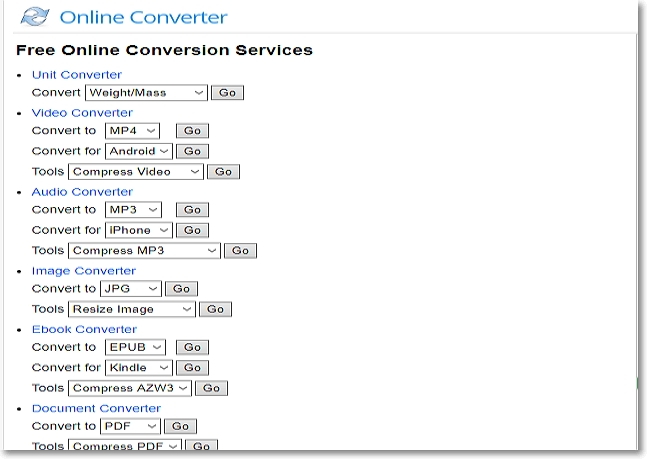Open the Resize Image tools dropdown
This screenshot has height=459, width=647.
132,310
